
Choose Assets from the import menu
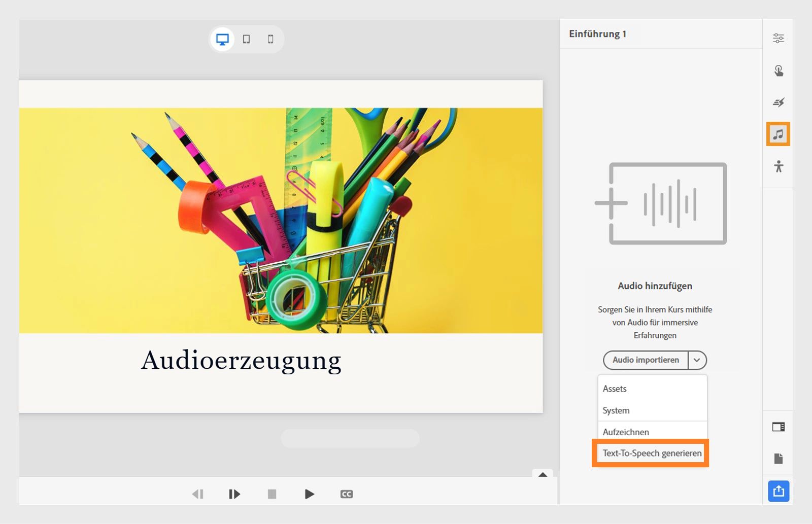pos(614,389)
